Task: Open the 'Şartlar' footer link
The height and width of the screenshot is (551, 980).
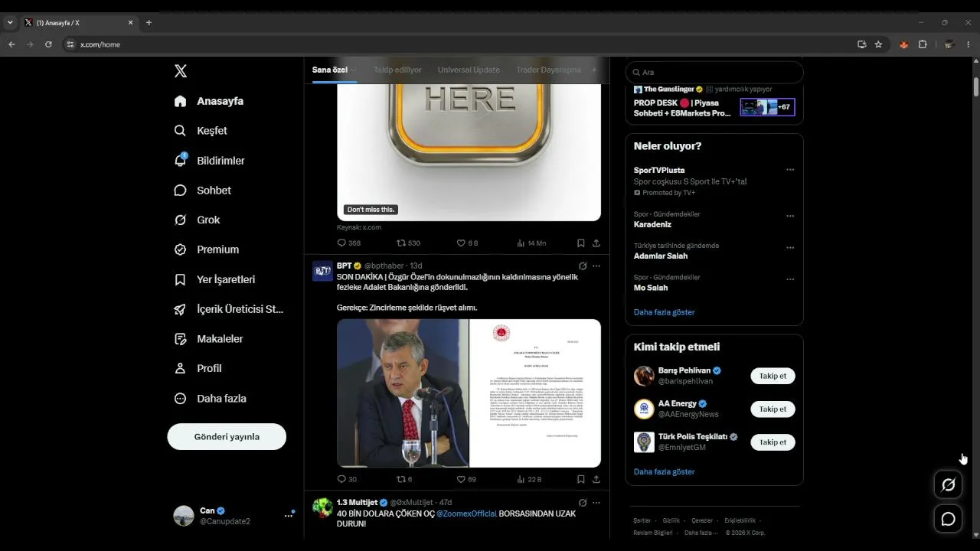Action: [642, 520]
